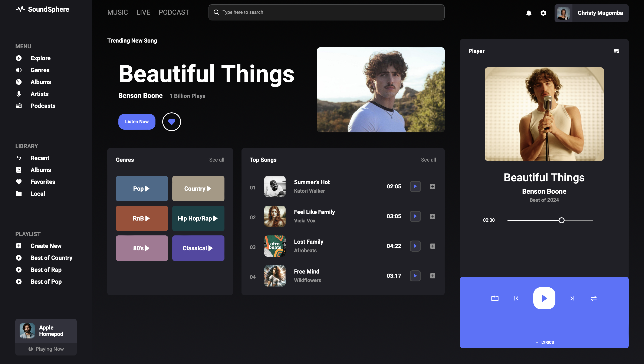Open the player queue list icon

pos(617,51)
